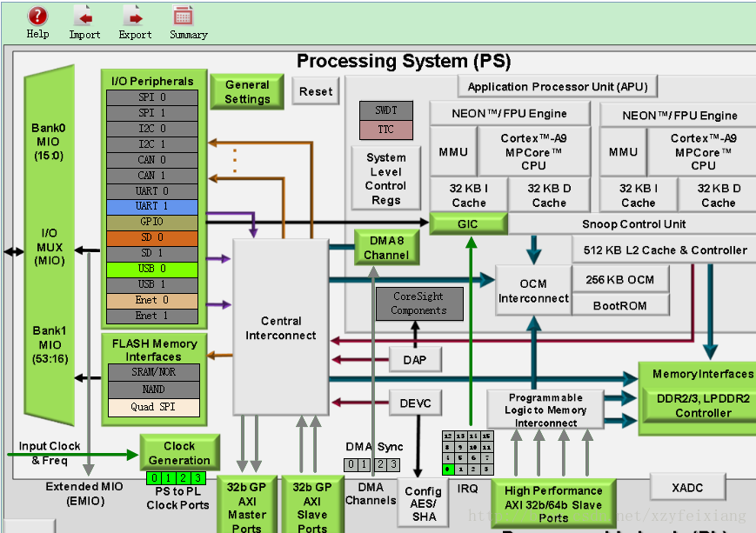This screenshot has width=756, height=533.
Task: Open the 32b GP AXI Slave Ports block
Action: pos(312,505)
